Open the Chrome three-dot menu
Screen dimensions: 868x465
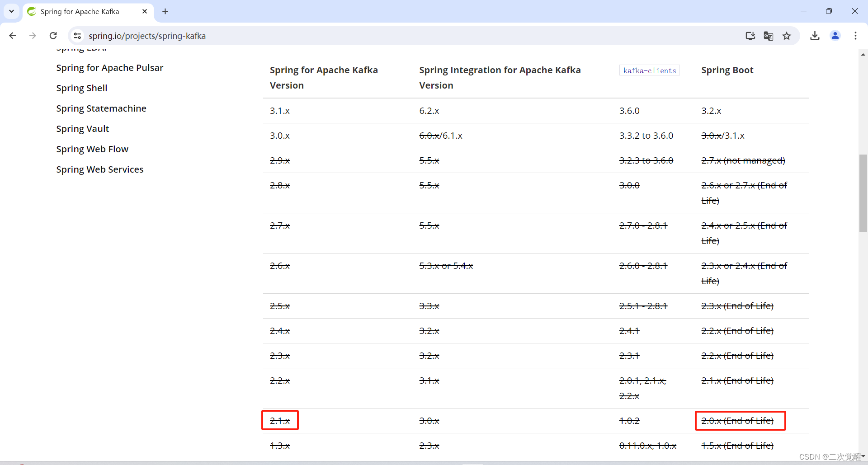click(856, 36)
